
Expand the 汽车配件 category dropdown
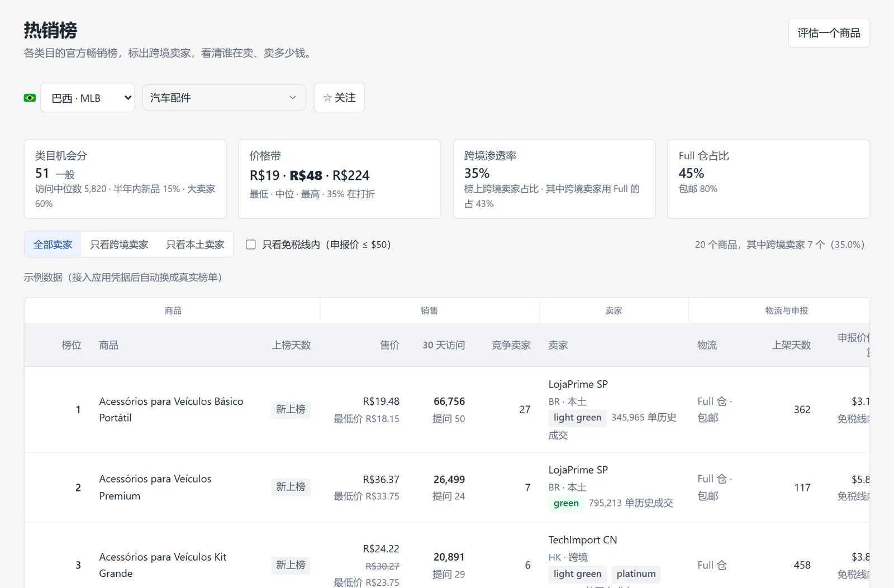[224, 98]
